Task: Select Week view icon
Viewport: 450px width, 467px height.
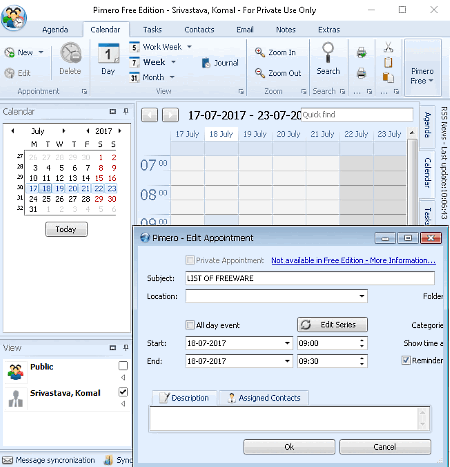Action: click(134, 62)
